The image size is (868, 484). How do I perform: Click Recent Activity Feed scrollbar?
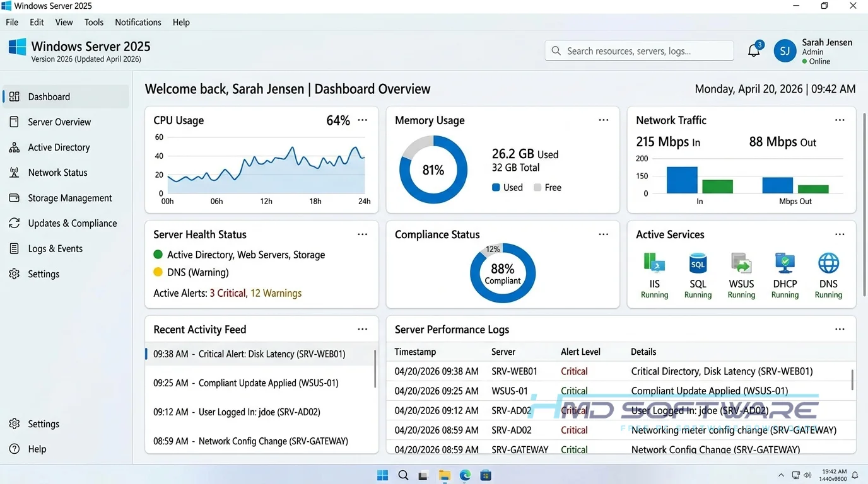(x=375, y=369)
